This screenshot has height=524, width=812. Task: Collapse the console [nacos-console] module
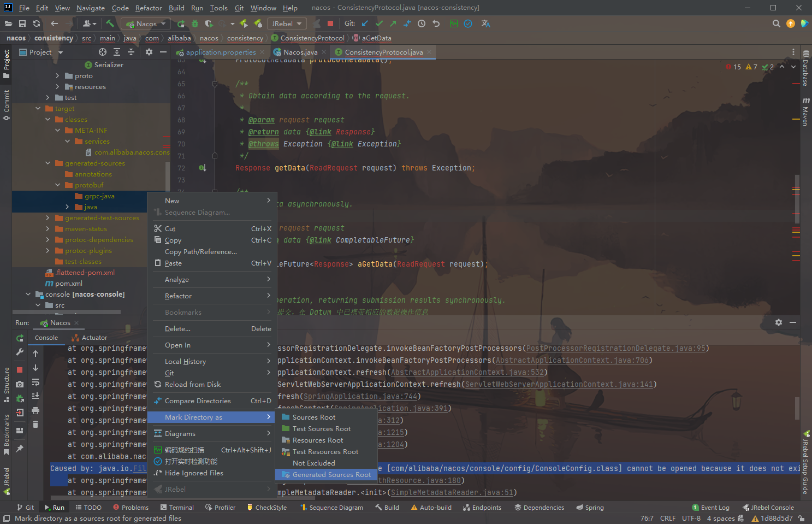click(x=28, y=295)
